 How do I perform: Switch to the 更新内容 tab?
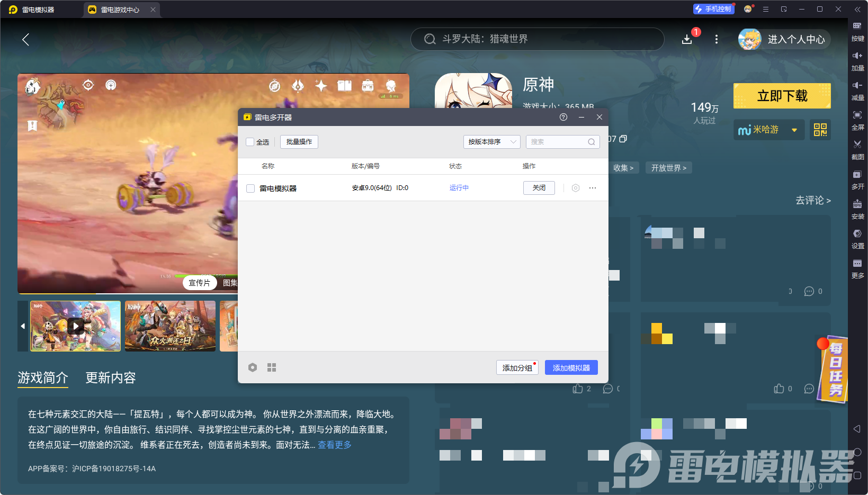coord(111,377)
